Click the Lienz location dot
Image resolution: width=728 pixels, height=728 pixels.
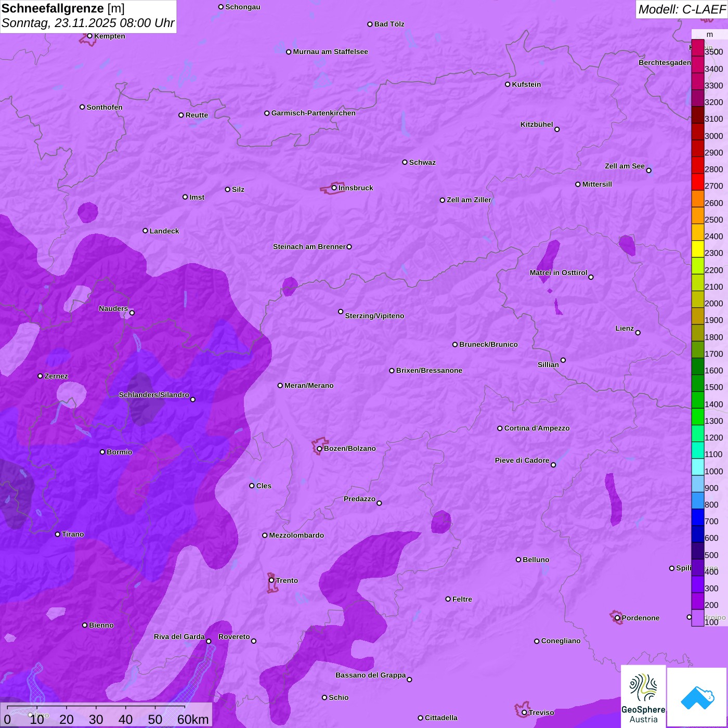coord(638,333)
